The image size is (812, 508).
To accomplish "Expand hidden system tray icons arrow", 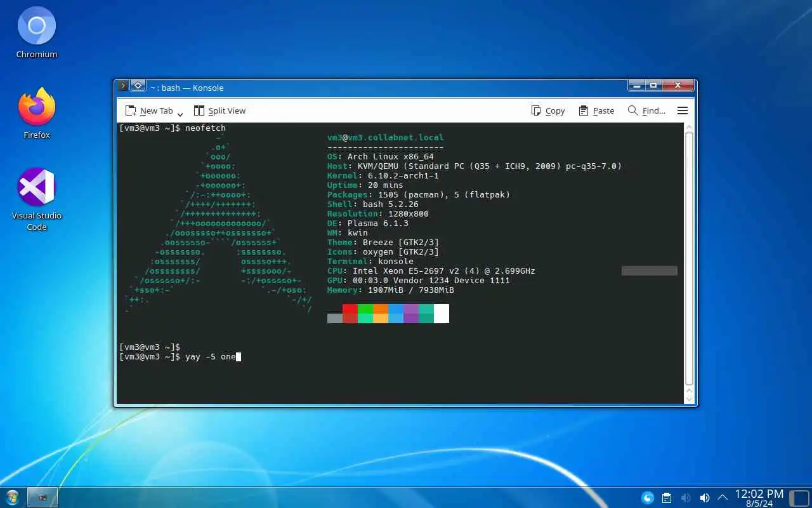I will 723,498.
